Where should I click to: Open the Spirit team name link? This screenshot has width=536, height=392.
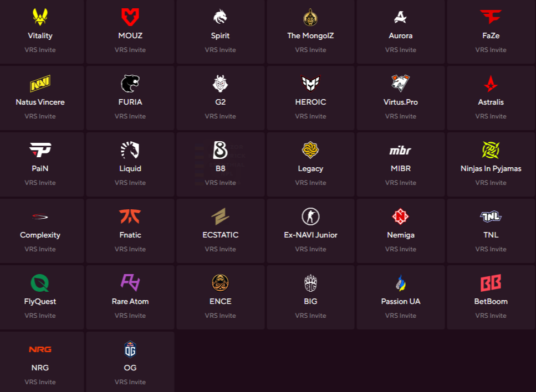tap(220, 35)
